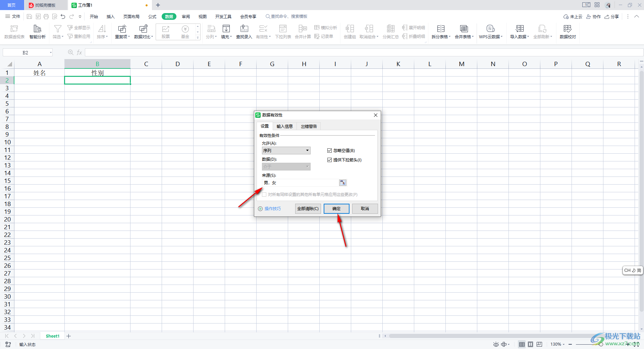Open the 操作技巧 tips link
The image size is (644, 349).
tap(270, 209)
